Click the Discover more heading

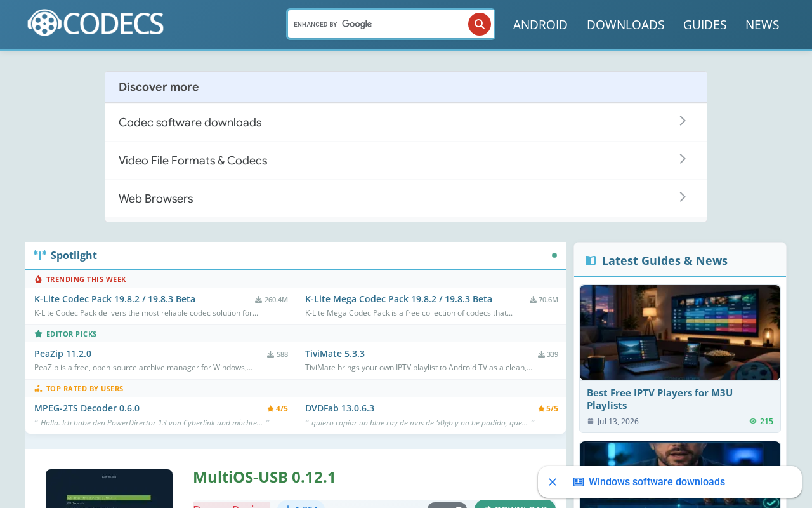[159, 87]
